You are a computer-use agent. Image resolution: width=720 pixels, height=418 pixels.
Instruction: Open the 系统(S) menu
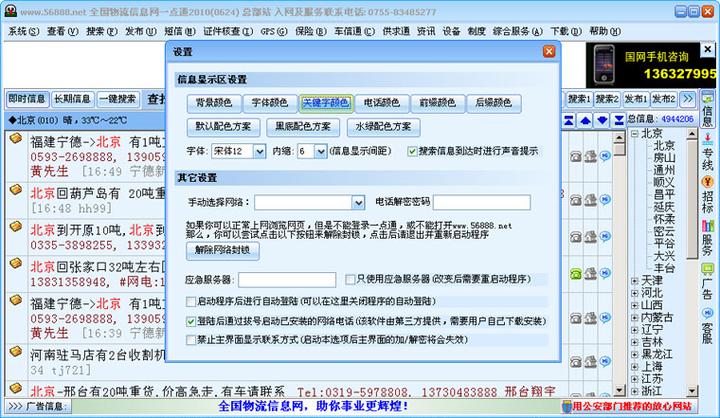click(x=24, y=31)
